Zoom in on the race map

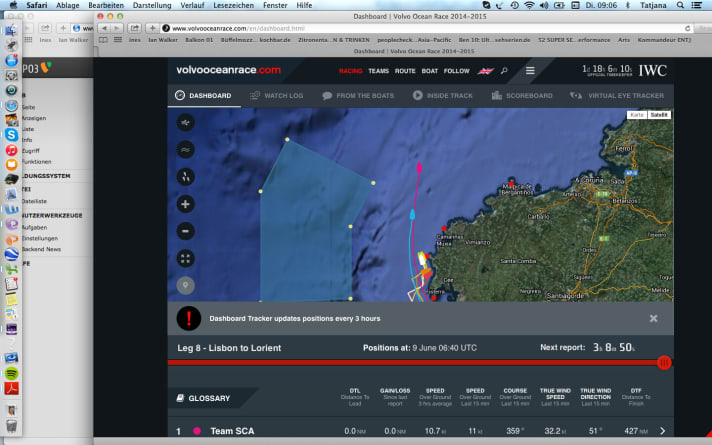click(x=185, y=204)
